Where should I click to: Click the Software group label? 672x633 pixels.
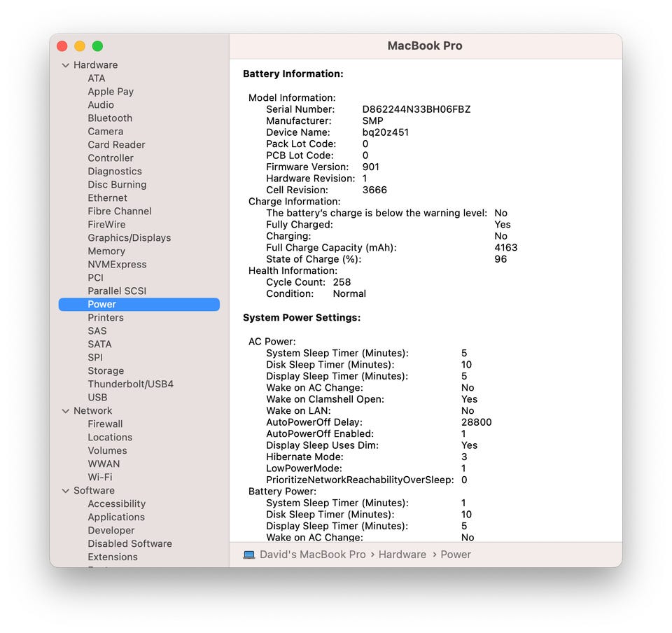click(x=94, y=490)
